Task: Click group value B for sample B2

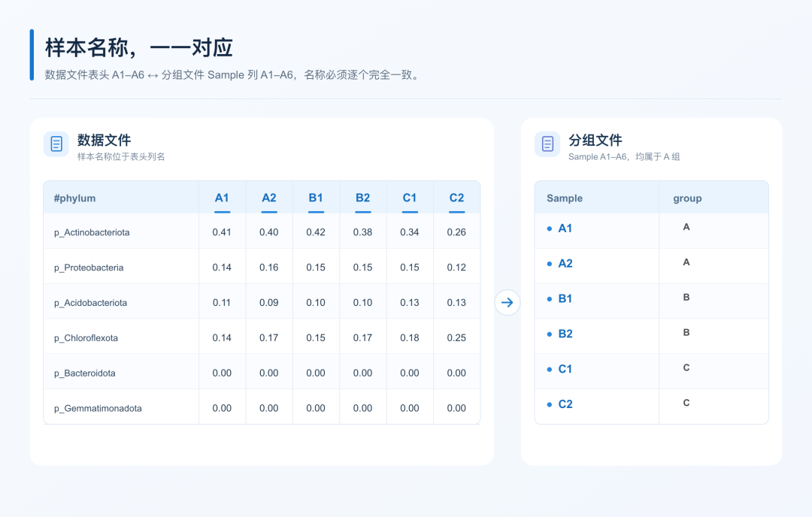Action: point(686,332)
